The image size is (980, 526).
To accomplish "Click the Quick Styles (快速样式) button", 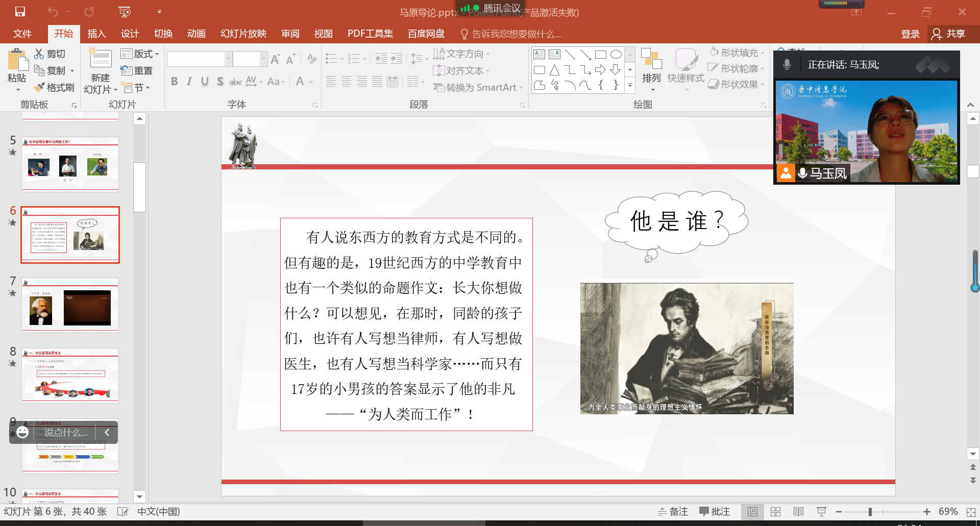I will [x=686, y=70].
